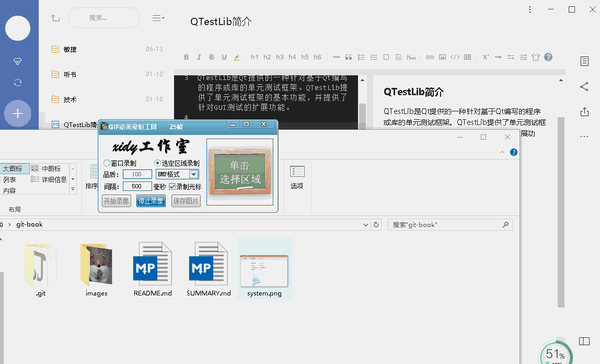Insert an h3 heading
The image size is (600, 364).
click(280, 57)
